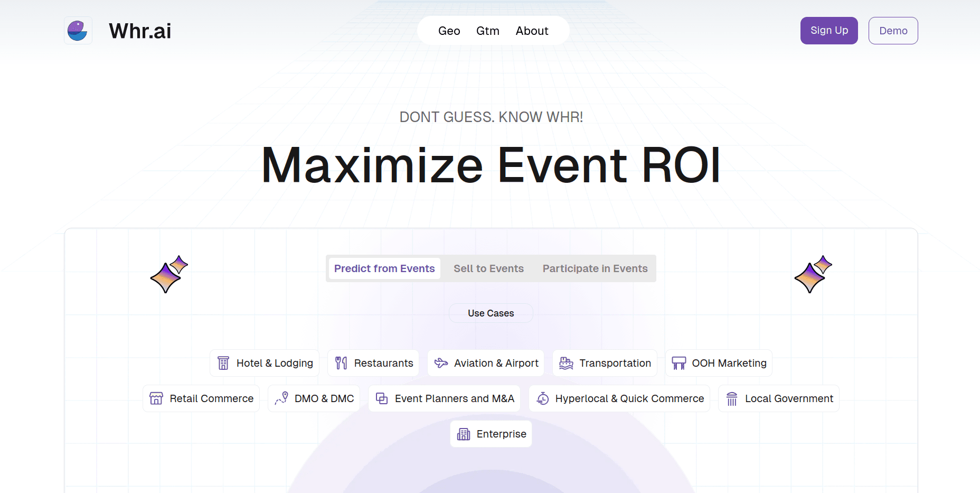Click the Hotel & Lodging building icon
Screen dimensions: 980x493
pyautogui.click(x=223, y=363)
